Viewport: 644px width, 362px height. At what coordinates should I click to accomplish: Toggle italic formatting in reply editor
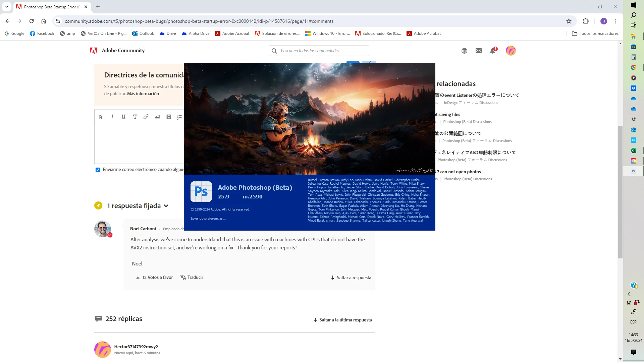(x=112, y=117)
